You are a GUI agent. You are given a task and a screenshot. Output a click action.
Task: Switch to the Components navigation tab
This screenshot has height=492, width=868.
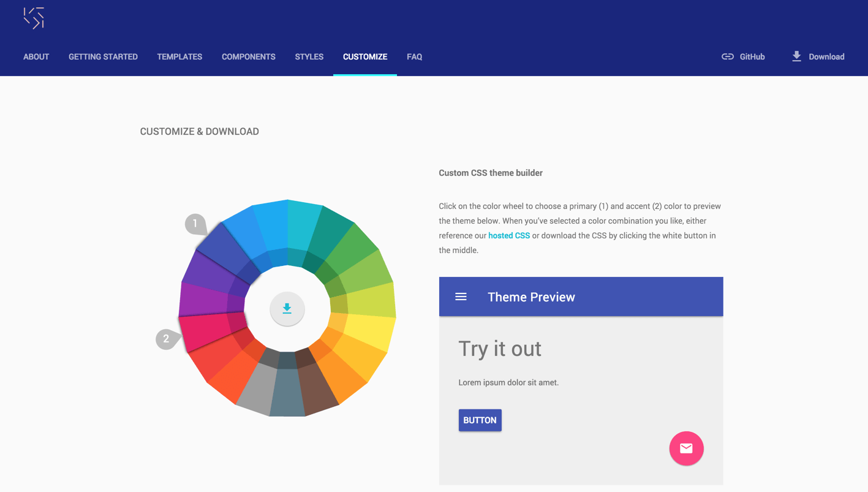[x=248, y=56]
